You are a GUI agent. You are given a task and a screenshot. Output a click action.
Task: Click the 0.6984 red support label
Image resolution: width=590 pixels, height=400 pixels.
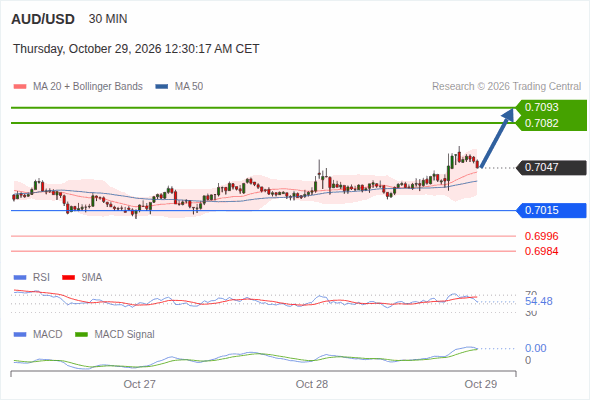click(x=541, y=251)
